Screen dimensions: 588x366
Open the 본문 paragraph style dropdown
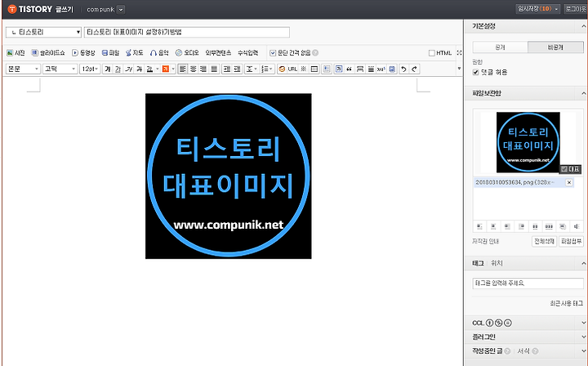click(23, 69)
